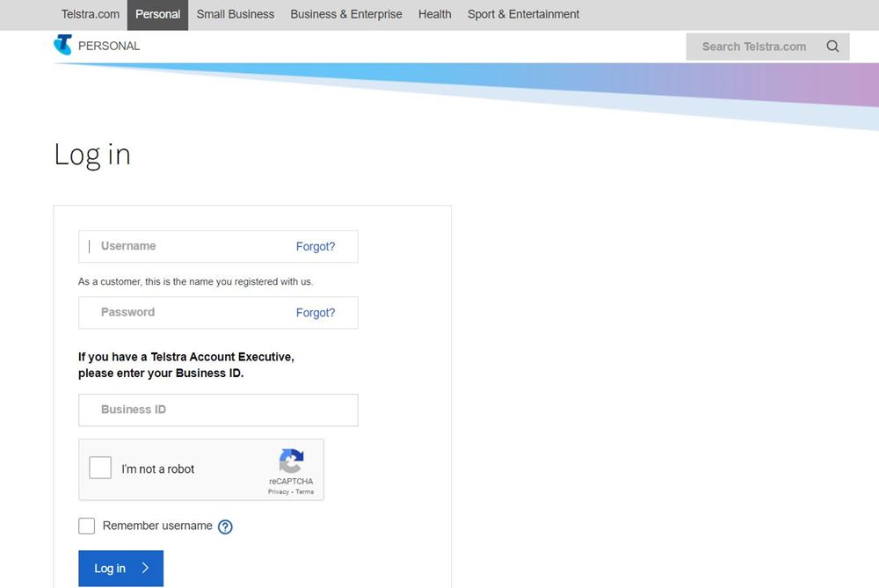The image size is (879, 588).
Task: Switch to the Small Business tab
Action: 235,14
